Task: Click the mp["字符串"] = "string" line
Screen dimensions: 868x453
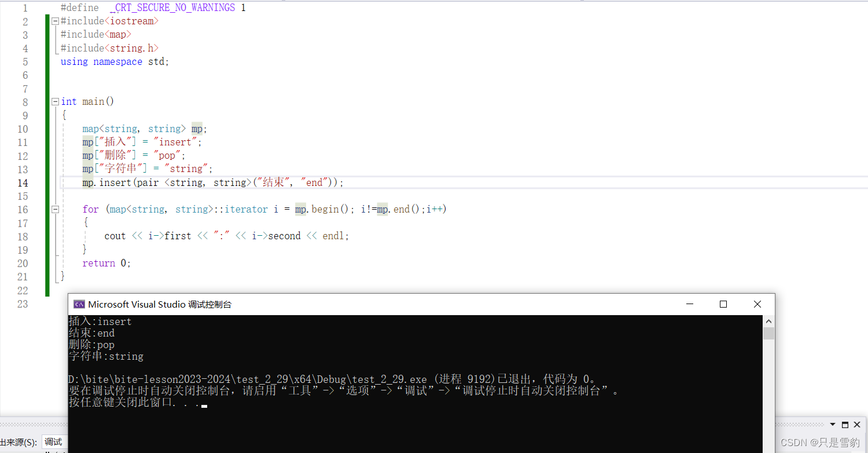Action: point(148,169)
